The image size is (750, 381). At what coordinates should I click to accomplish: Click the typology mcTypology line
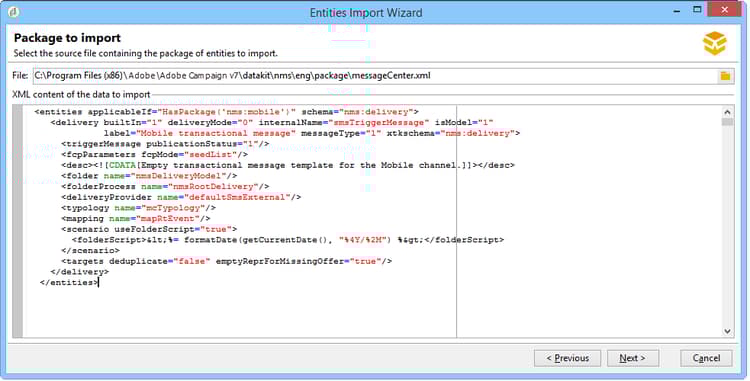pyautogui.click(x=138, y=208)
